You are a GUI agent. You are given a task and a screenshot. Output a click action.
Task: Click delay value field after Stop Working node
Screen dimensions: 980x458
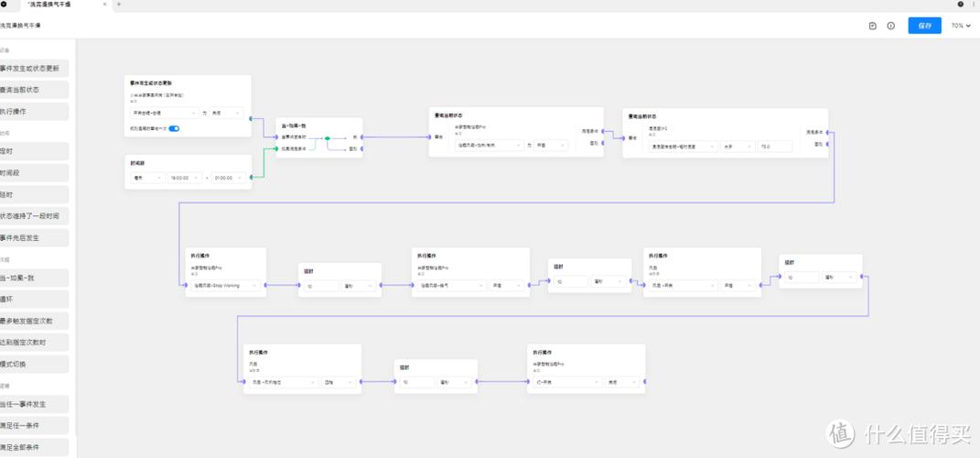[322, 285]
